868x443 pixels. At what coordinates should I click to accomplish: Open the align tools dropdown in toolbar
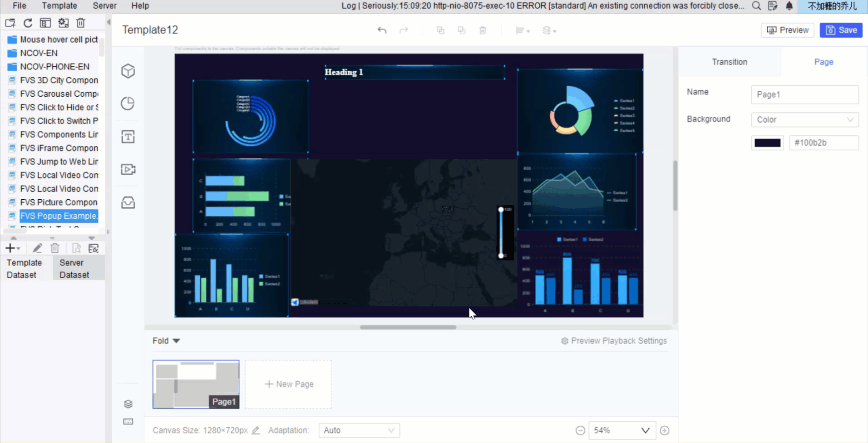tap(523, 30)
